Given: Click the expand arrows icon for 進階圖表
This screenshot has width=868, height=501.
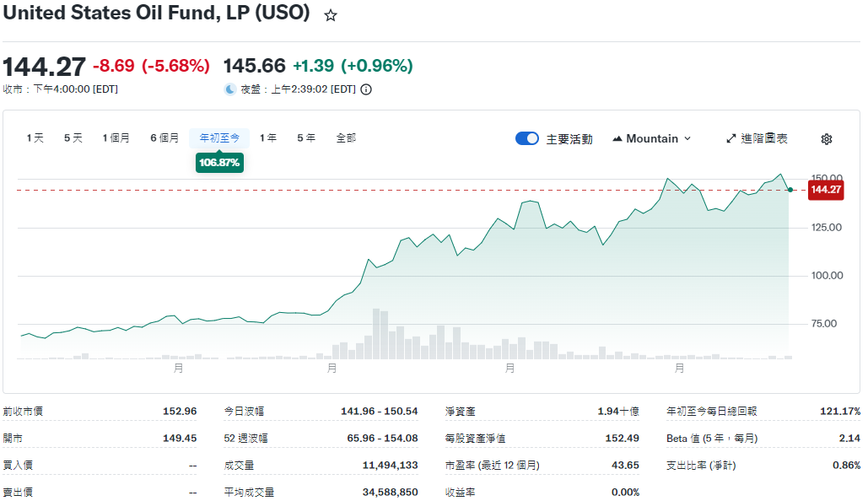Looking at the screenshot, I should (x=731, y=138).
